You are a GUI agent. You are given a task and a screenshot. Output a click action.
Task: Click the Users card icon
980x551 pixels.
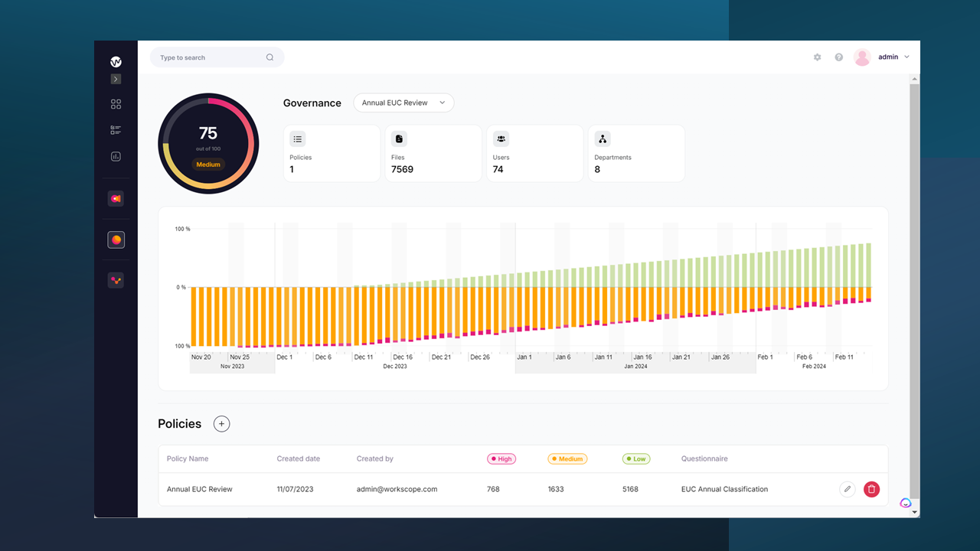(x=501, y=139)
